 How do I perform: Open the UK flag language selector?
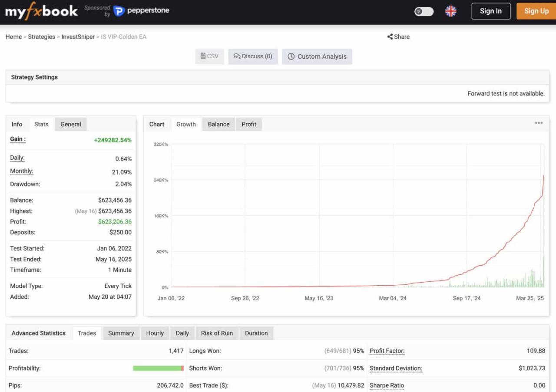(x=451, y=11)
